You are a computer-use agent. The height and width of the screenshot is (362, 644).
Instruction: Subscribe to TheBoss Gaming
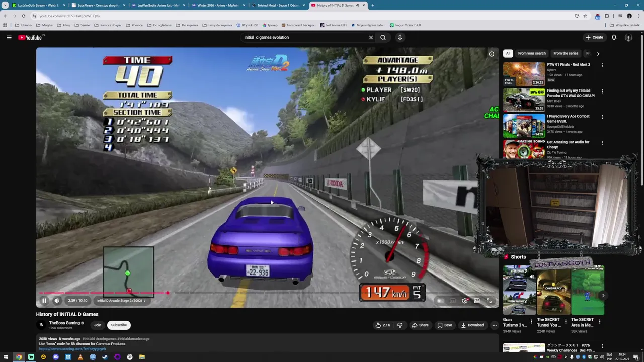click(x=119, y=325)
